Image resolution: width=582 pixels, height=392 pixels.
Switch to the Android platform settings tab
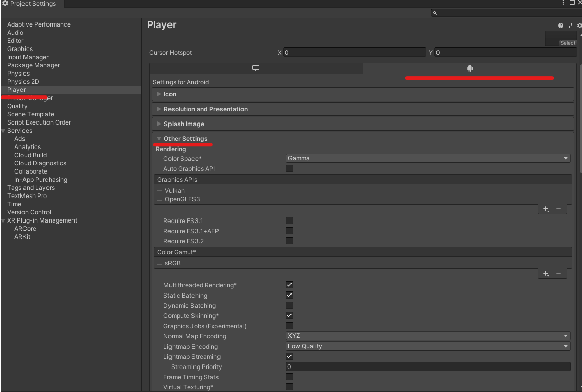point(470,68)
